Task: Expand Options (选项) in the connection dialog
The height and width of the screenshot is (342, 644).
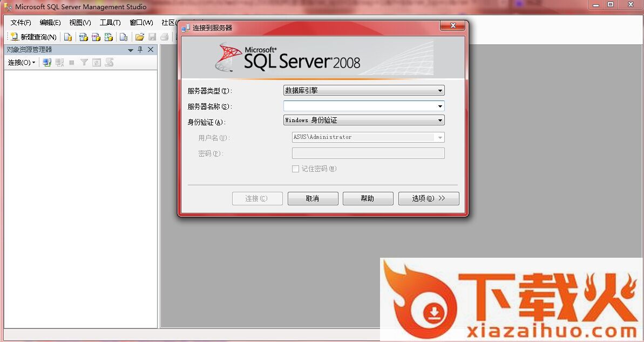Action: (428, 198)
